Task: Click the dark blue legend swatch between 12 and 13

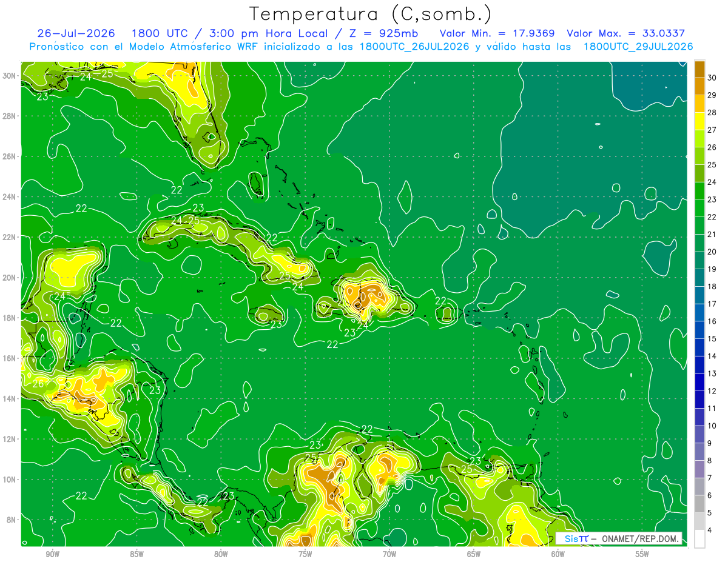Action: (x=699, y=382)
